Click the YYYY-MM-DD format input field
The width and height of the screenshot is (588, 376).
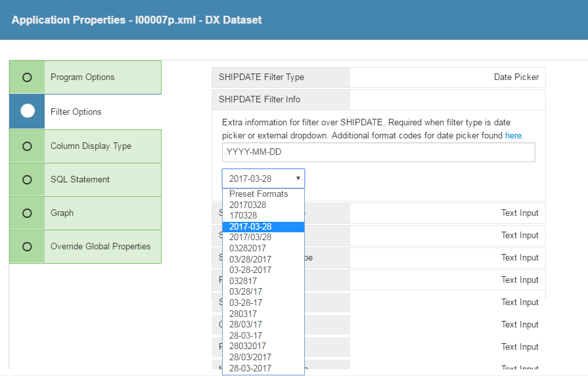pos(378,152)
